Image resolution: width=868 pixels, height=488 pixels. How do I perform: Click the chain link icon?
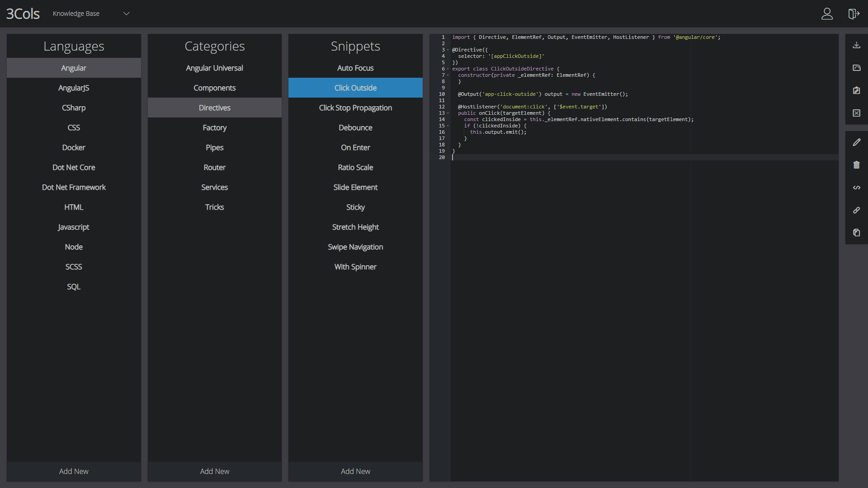(856, 210)
